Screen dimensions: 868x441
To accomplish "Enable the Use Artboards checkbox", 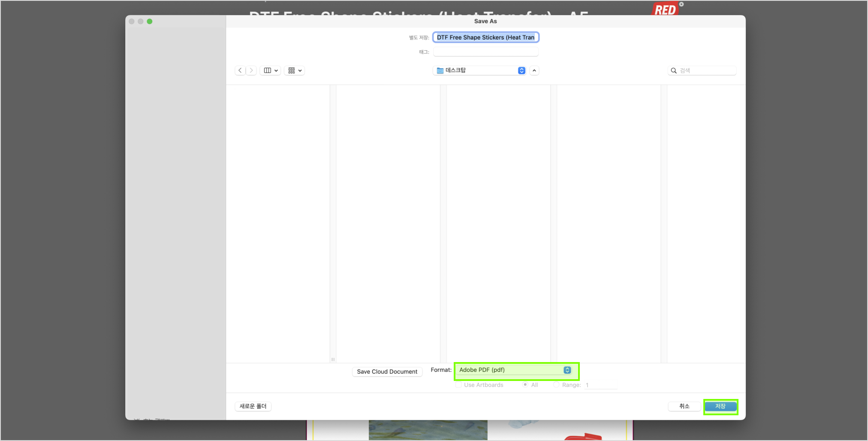I will coord(458,385).
